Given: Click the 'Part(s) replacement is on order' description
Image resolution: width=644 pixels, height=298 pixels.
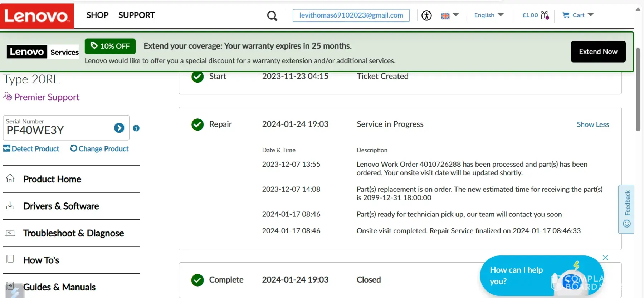Looking at the screenshot, I should click(x=479, y=194).
